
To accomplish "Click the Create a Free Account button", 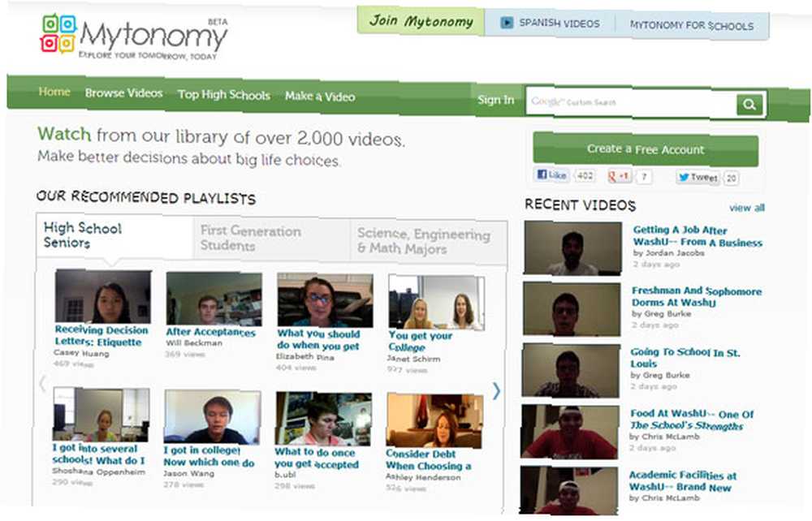I will [x=646, y=149].
